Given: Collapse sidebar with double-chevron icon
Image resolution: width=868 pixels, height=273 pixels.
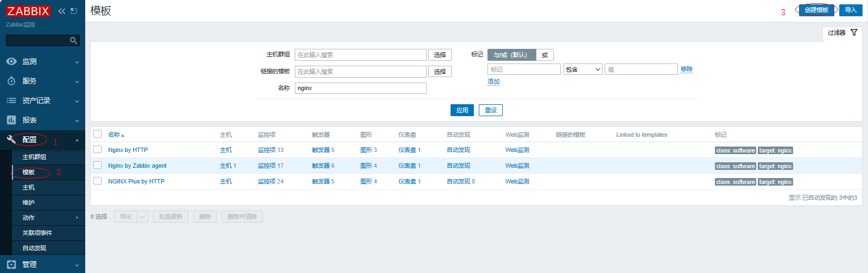Looking at the screenshot, I should (61, 11).
